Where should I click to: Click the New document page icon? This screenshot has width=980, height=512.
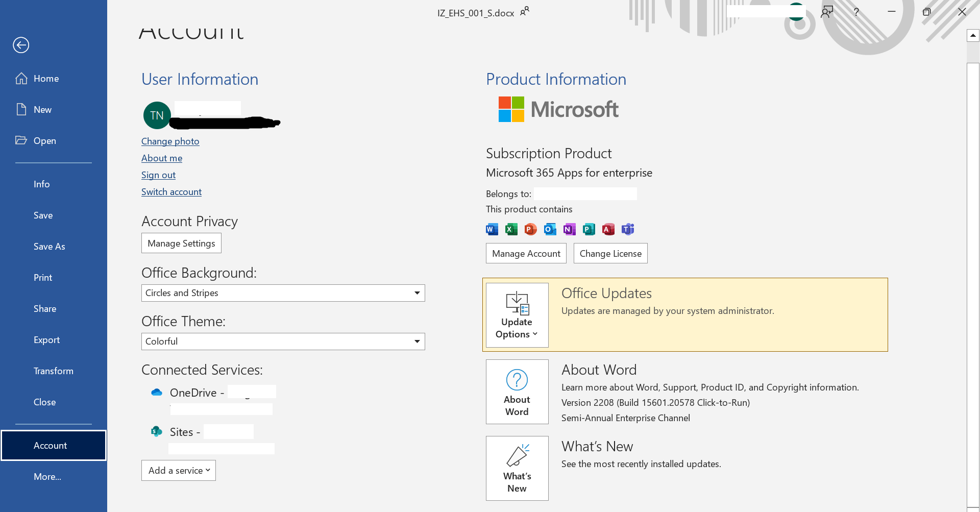point(21,109)
